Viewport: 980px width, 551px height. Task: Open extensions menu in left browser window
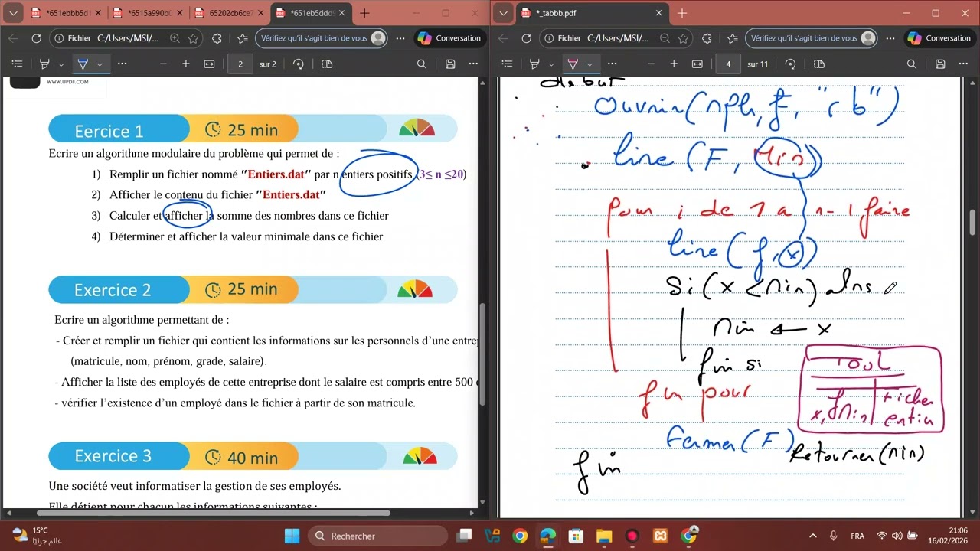[x=217, y=38]
